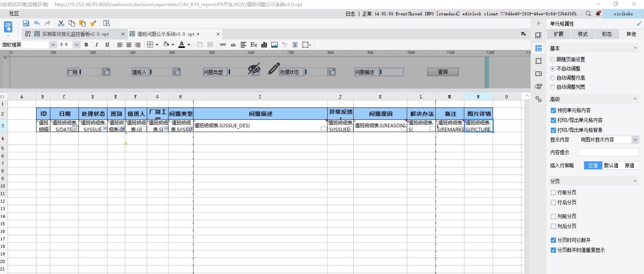Image resolution: width=644 pixels, height=274 pixels.
Task: Toggle underline formatting
Action: (x=107, y=45)
